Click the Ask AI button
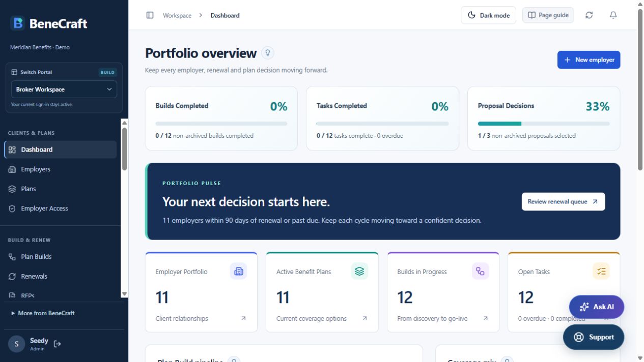Image resolution: width=644 pixels, height=362 pixels. 597,307
